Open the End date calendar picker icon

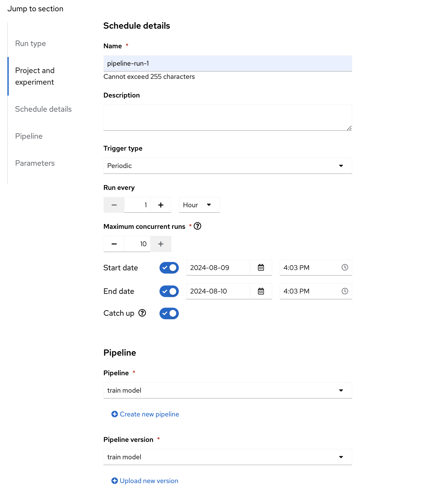[x=261, y=291]
